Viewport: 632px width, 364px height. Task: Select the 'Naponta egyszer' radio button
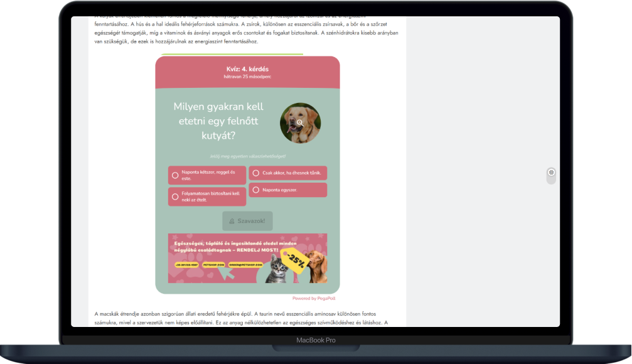pos(255,190)
